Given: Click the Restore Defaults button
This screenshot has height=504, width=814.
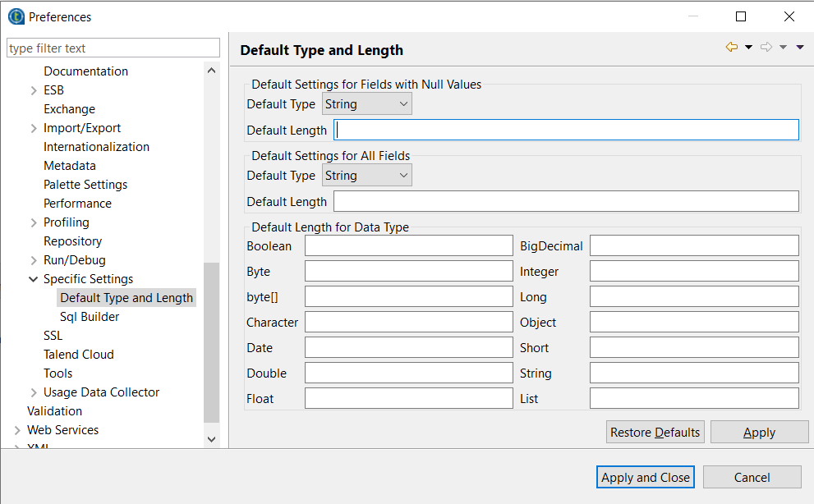Looking at the screenshot, I should (655, 433).
